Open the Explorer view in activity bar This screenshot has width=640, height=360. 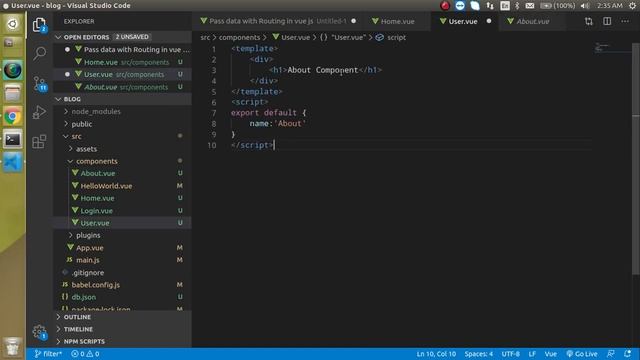[39, 25]
